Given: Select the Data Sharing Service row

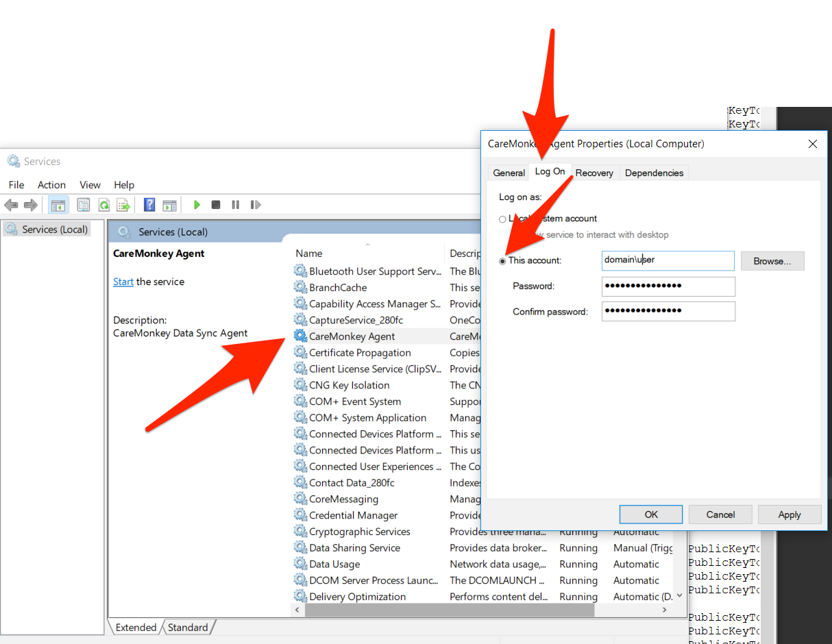Looking at the screenshot, I should 482,548.
